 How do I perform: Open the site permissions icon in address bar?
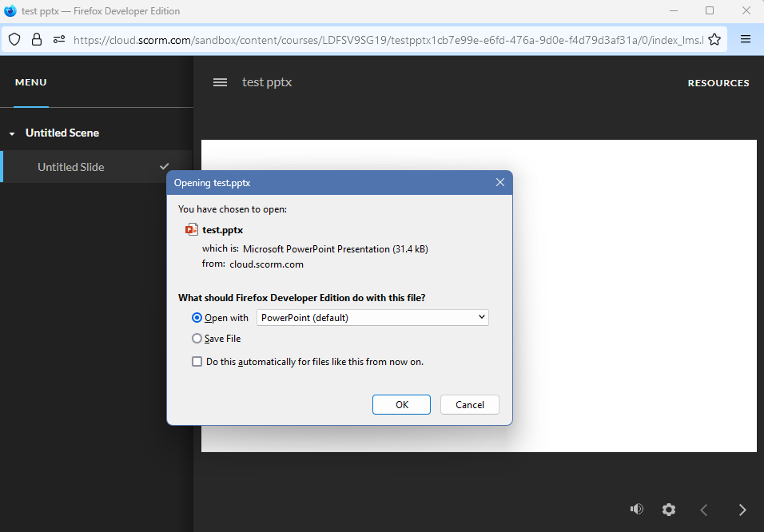click(x=59, y=39)
